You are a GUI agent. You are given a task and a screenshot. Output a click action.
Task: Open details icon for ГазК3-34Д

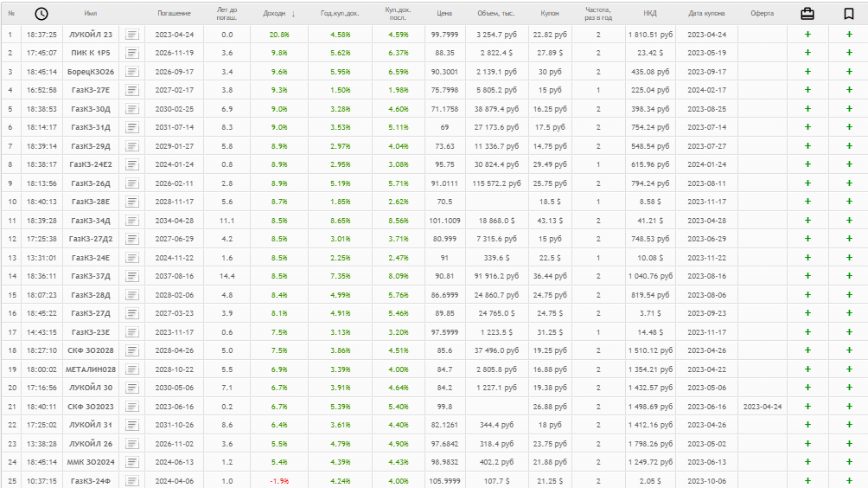click(x=131, y=221)
